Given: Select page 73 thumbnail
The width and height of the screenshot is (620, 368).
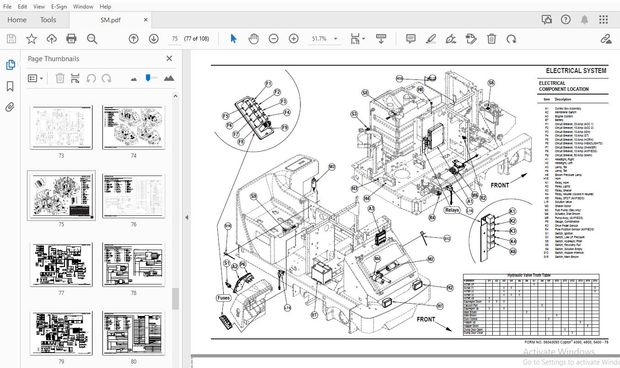Looking at the screenshot, I should [61, 127].
